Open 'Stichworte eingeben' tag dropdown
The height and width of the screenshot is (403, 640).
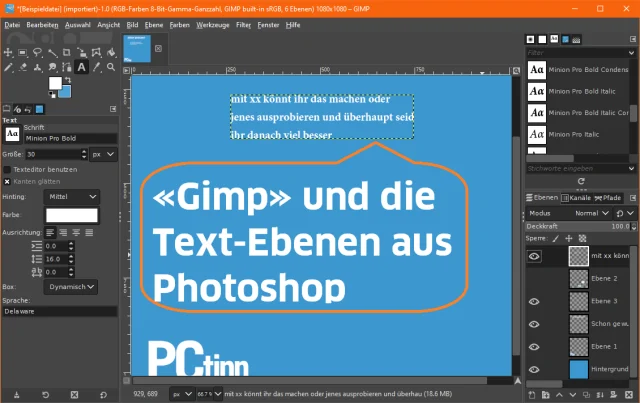[631, 169]
